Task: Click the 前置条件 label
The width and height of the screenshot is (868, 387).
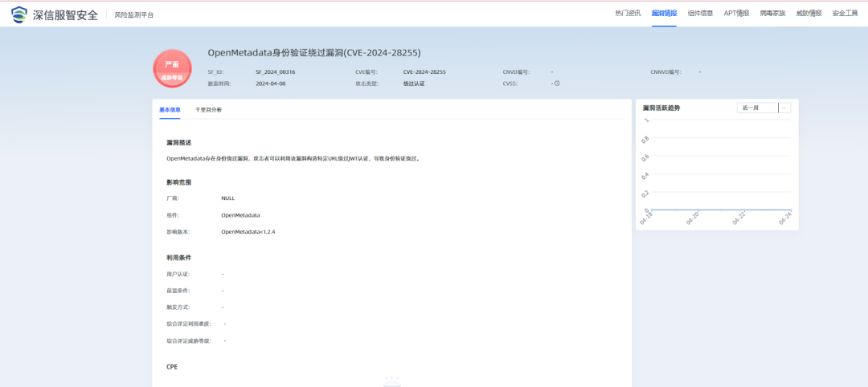Action: click(x=178, y=291)
